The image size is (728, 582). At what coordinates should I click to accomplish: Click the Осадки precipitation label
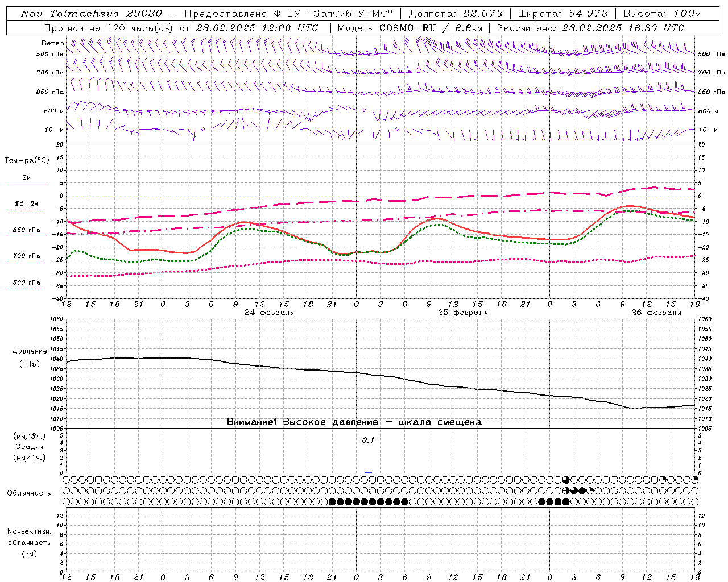(30, 447)
